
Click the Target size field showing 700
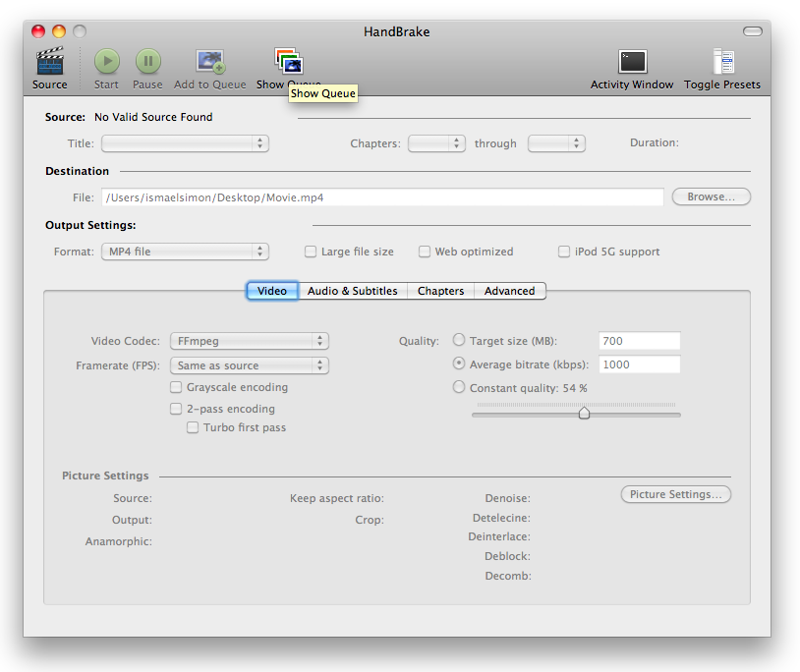(639, 341)
